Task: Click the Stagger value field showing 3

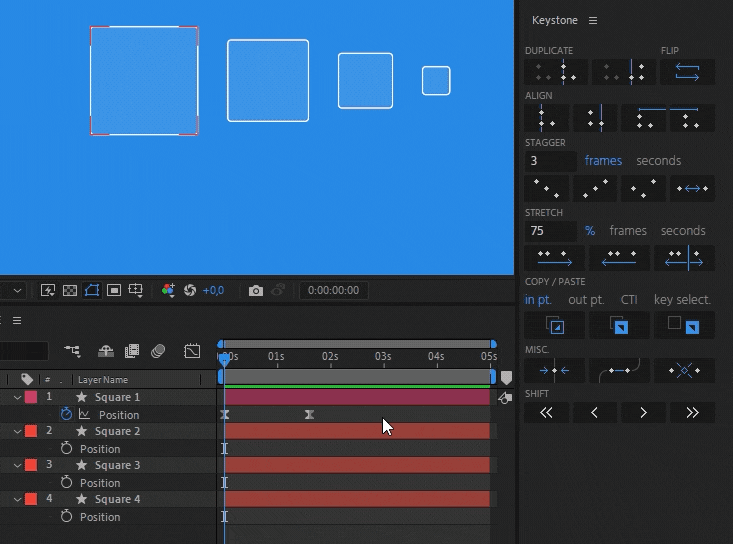Action: [x=551, y=161]
